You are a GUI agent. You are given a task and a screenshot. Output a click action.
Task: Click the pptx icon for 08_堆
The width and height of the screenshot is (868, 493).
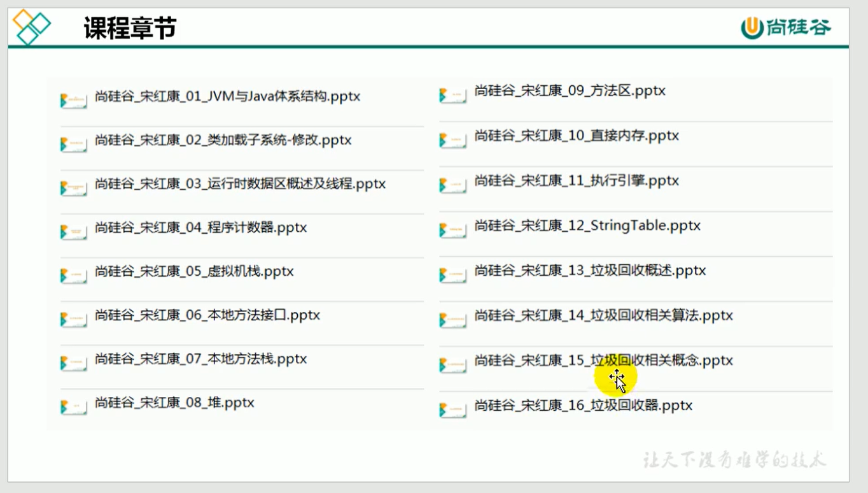point(74,407)
